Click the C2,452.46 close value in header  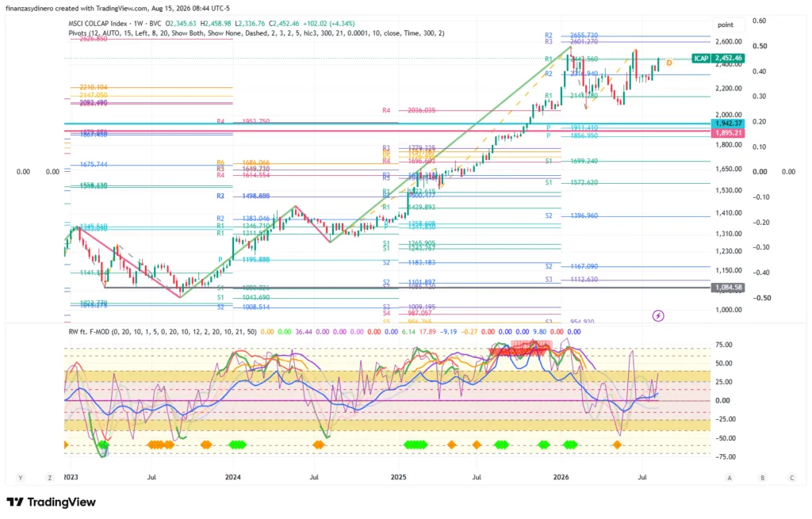pos(284,23)
